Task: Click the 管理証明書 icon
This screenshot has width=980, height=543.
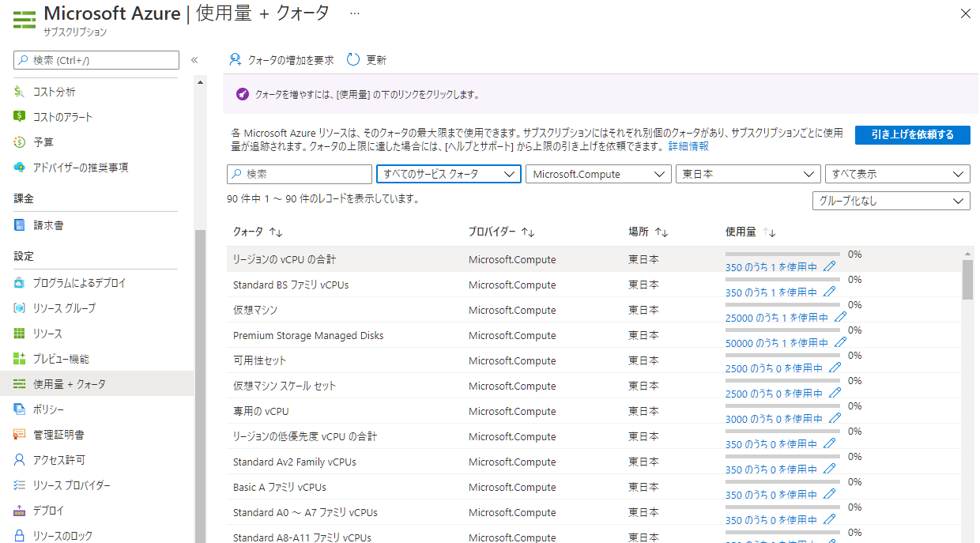Action: tap(20, 435)
